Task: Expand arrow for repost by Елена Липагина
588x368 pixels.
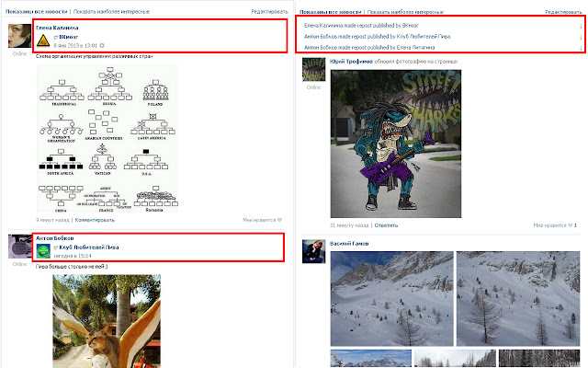Action: [581, 48]
